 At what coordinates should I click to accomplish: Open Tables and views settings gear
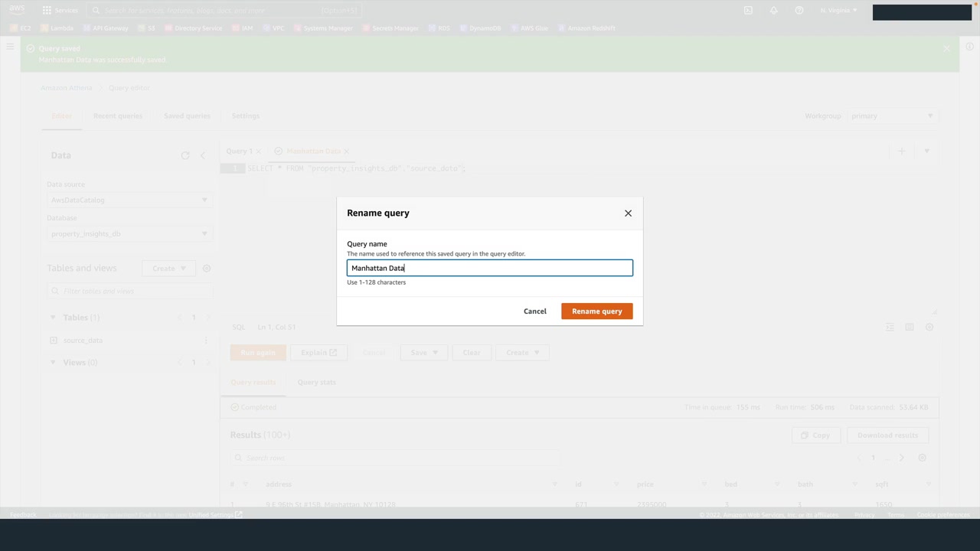tap(207, 269)
